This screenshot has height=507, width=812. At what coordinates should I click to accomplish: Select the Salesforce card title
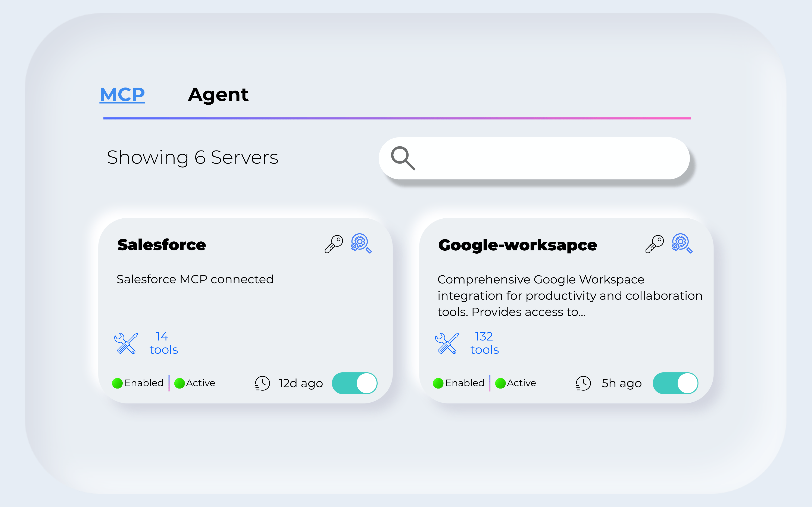161,244
